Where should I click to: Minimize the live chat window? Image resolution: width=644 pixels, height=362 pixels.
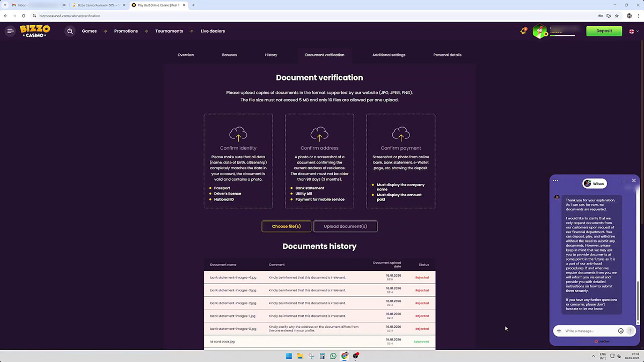click(x=624, y=182)
